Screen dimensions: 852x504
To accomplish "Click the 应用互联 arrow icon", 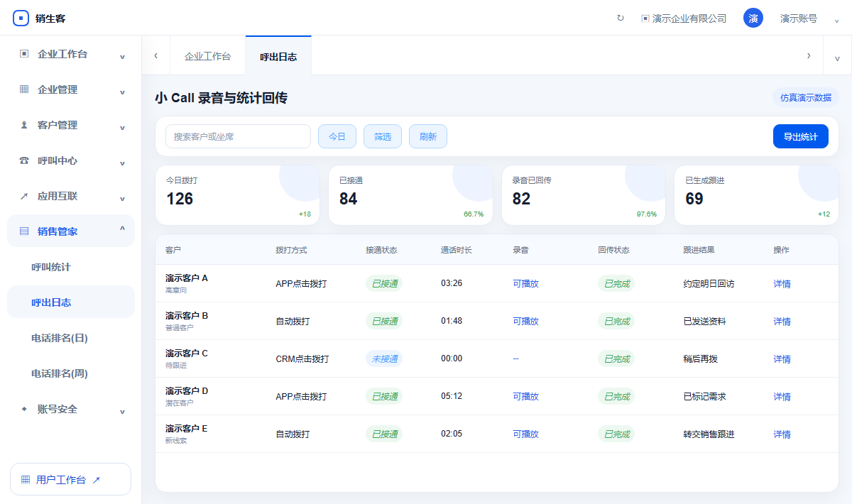I will coord(24,196).
